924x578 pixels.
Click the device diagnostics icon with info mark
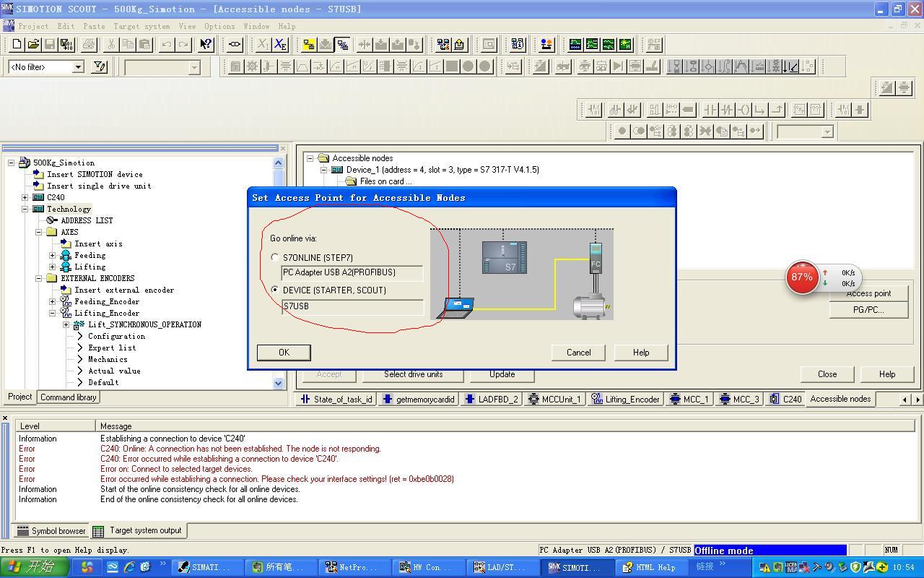click(x=518, y=45)
